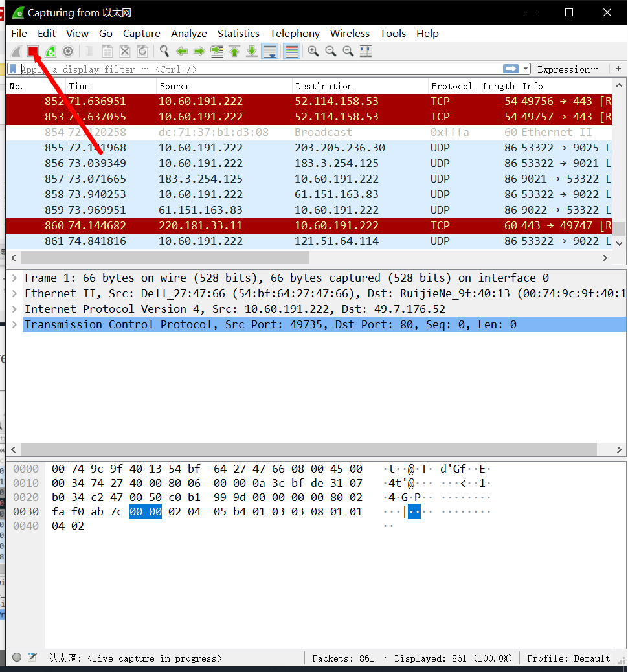Click go to specified packet icon
This screenshot has height=672, width=628.
point(217,51)
